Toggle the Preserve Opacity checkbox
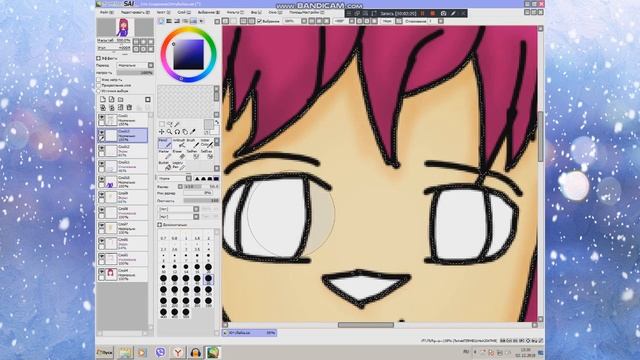The height and width of the screenshot is (360, 640). point(98,80)
